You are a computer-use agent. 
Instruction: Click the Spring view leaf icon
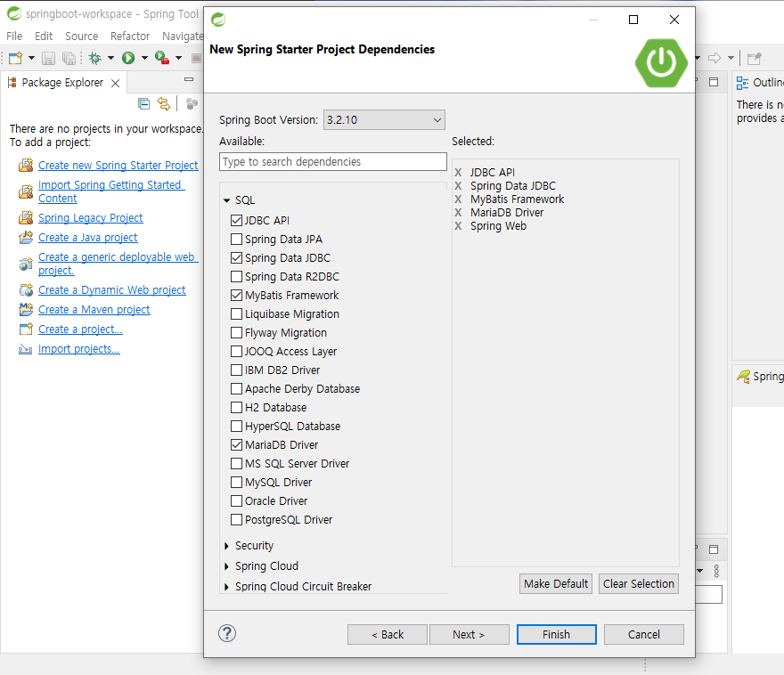coord(744,376)
